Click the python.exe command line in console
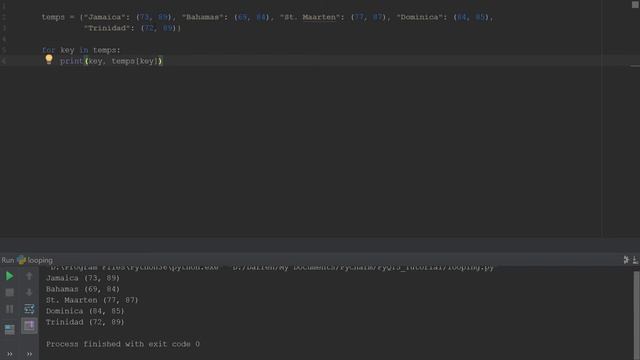 point(272,268)
